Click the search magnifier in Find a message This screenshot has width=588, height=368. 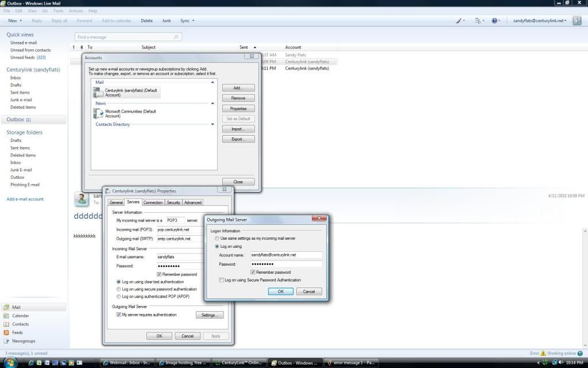point(176,37)
